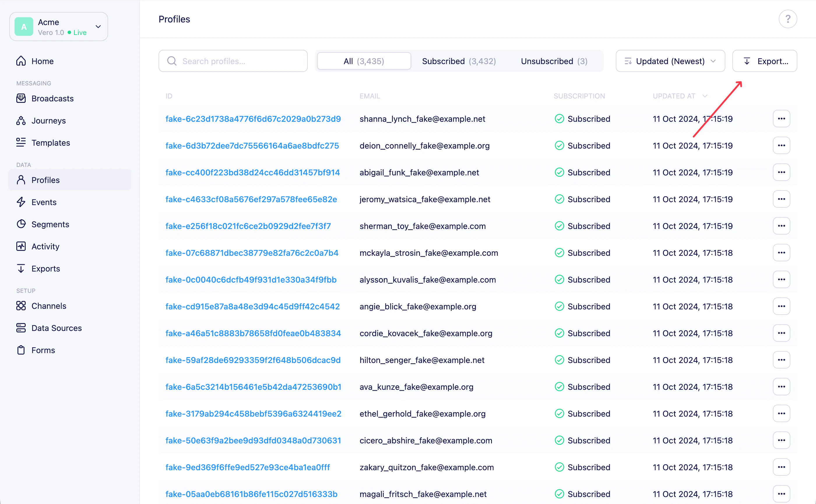Open more options for ava_kunze row
Screen dimensions: 816x504
781,387
